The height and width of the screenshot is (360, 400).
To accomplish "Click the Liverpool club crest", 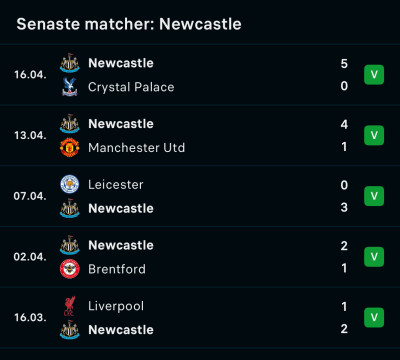I will pyautogui.click(x=70, y=306).
